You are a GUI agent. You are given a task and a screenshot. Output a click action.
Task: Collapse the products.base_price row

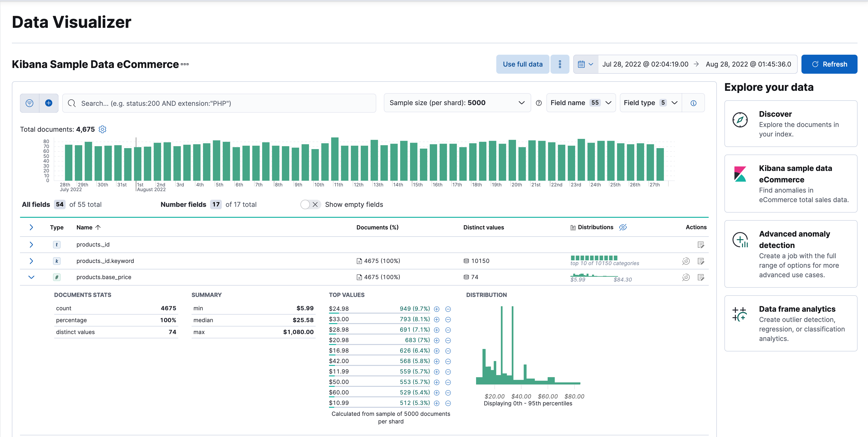click(31, 277)
